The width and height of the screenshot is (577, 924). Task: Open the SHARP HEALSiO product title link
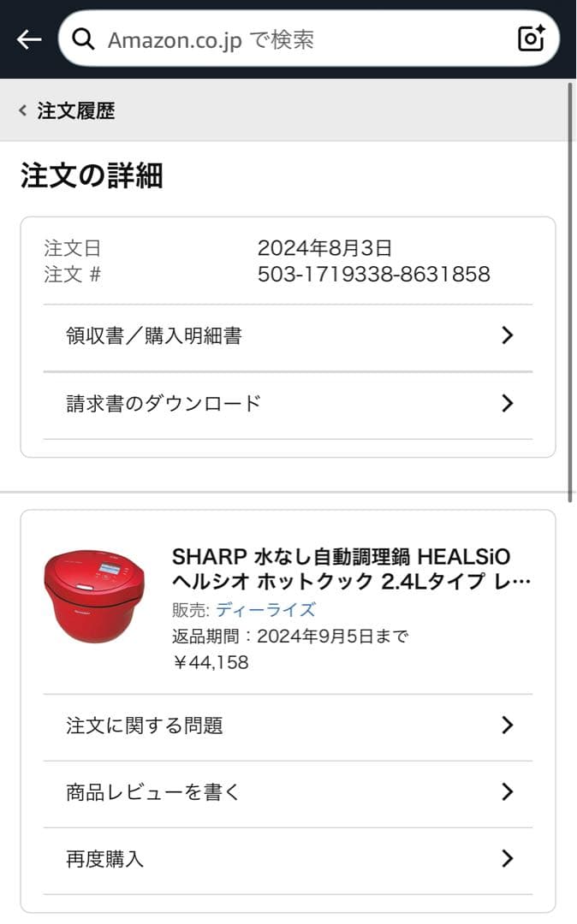coord(342,567)
